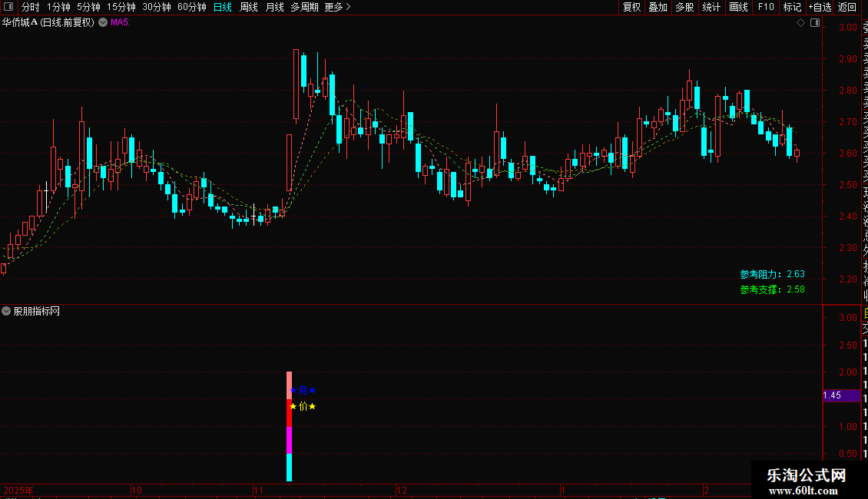Click the diamond icon in chart corner
This screenshot has height=499, width=868.
pyautogui.click(x=800, y=23)
